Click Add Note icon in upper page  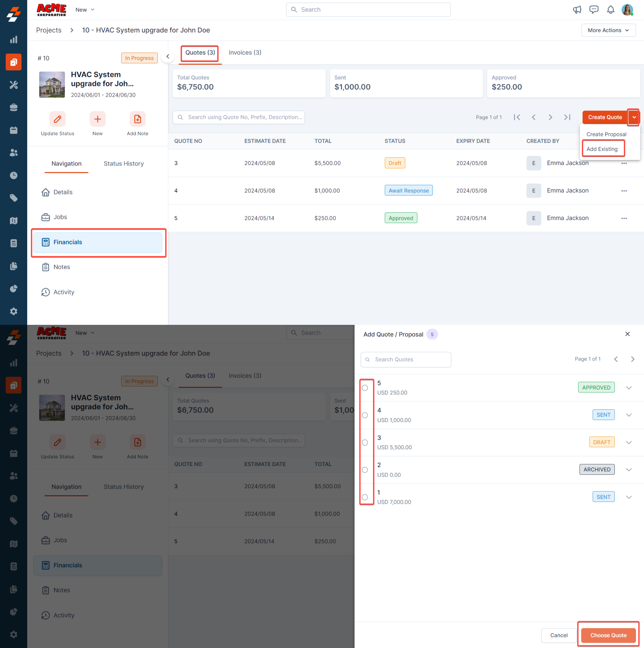pyautogui.click(x=138, y=119)
